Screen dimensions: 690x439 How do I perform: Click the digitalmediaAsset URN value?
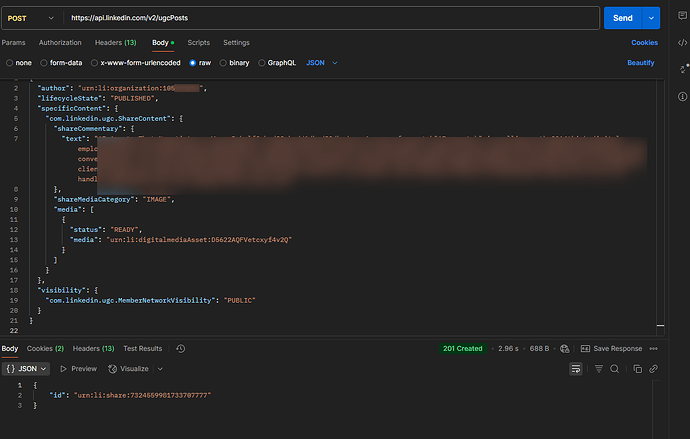199,240
